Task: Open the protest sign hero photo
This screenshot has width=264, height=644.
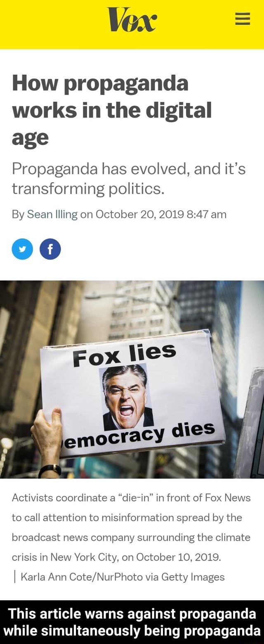Action: [132, 379]
